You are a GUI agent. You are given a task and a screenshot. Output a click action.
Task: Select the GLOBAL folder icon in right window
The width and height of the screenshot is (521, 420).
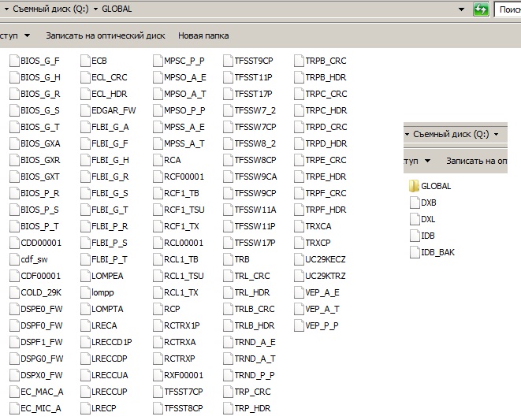point(414,187)
